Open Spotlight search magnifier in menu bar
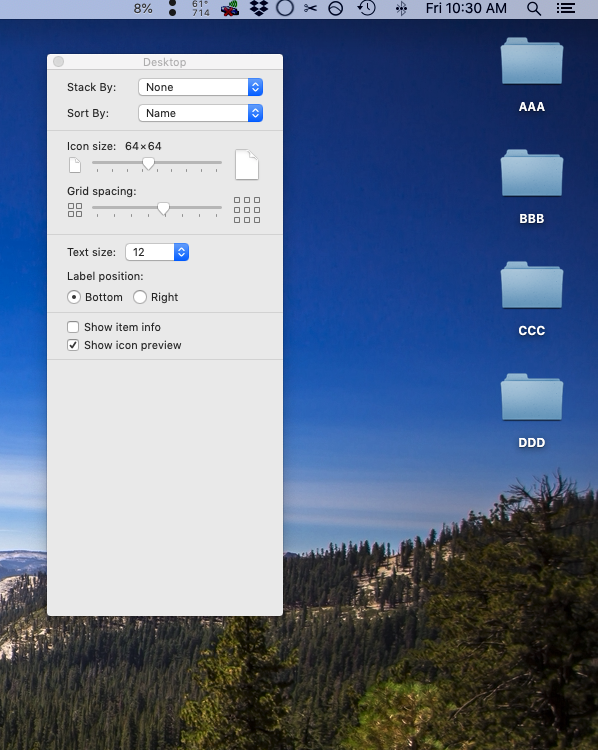 pos(533,9)
